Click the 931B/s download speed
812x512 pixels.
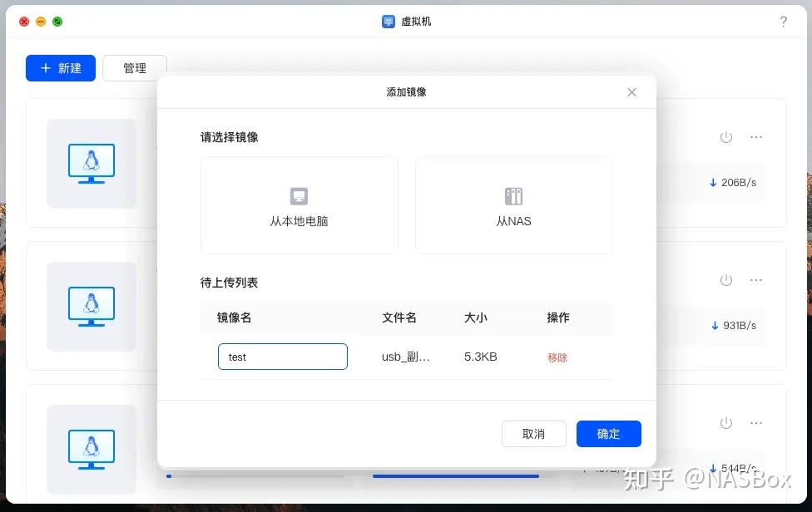pos(733,325)
